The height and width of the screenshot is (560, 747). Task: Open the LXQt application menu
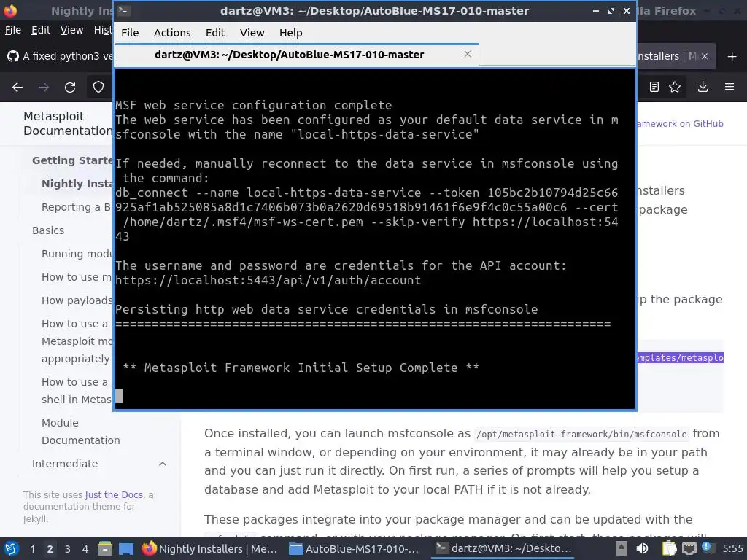tap(12, 548)
